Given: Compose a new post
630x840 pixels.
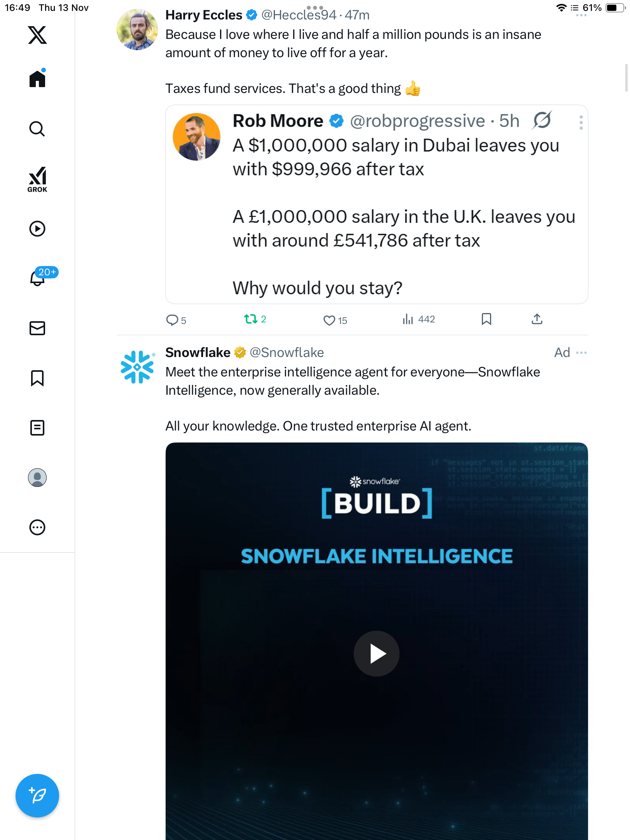Looking at the screenshot, I should [x=37, y=796].
